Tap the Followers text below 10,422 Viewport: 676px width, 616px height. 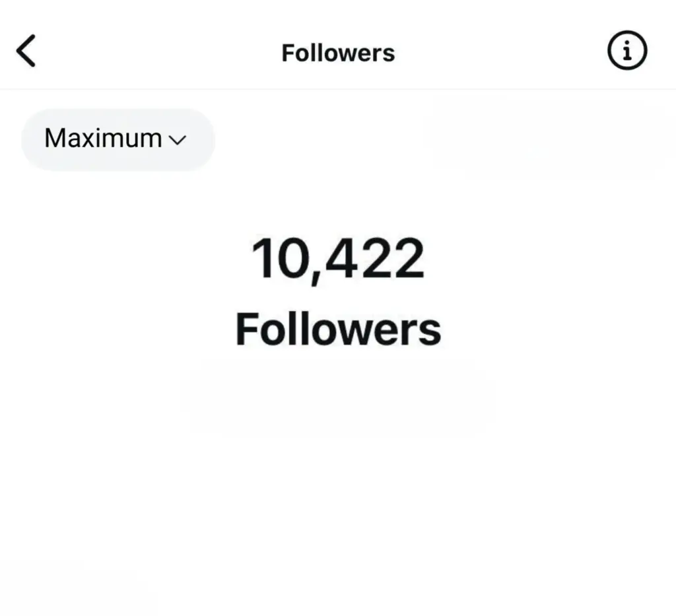338,329
